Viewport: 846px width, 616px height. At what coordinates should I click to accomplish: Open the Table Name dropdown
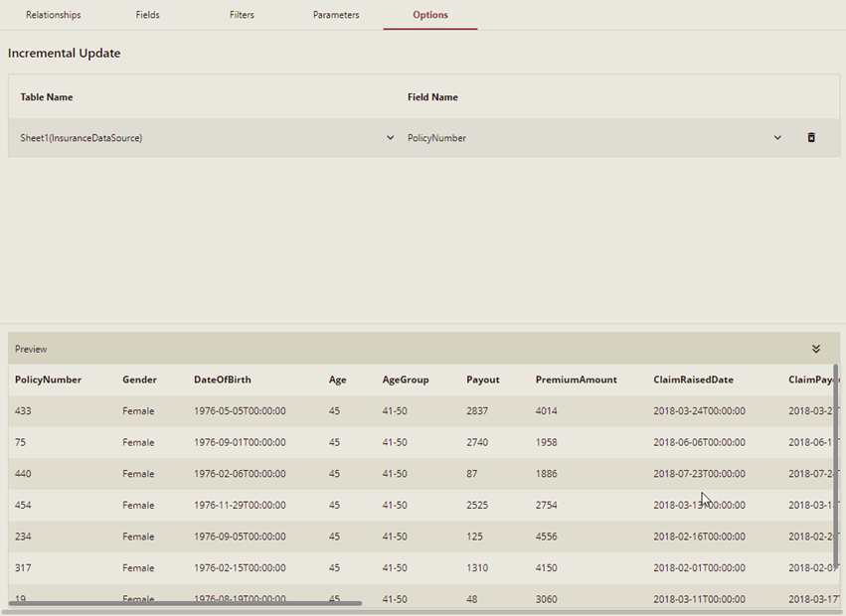pos(390,137)
